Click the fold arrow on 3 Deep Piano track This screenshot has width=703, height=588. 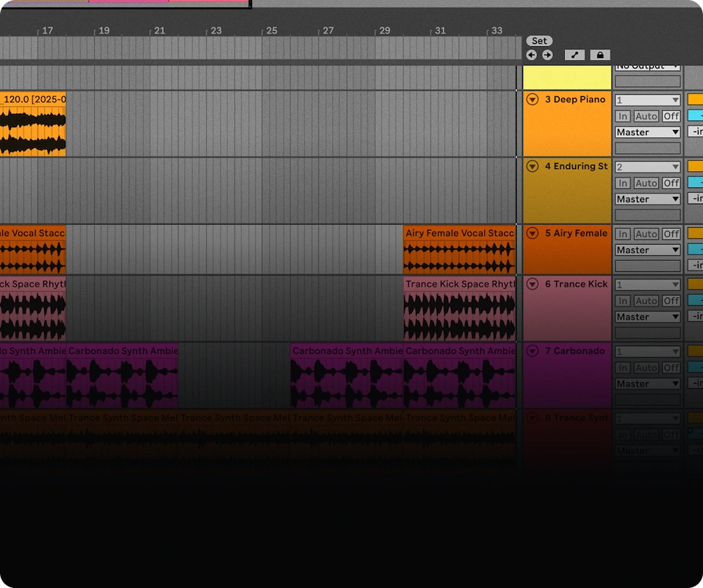[x=533, y=99]
